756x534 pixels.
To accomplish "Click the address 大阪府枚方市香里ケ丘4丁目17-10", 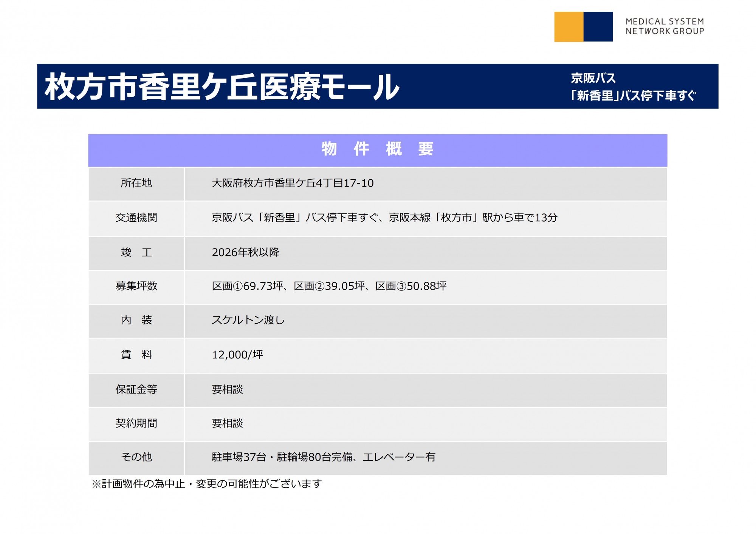I will tap(293, 183).
